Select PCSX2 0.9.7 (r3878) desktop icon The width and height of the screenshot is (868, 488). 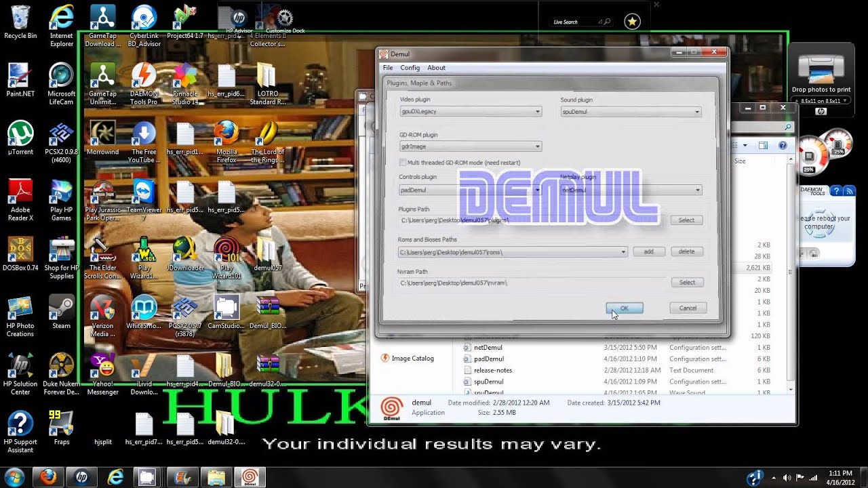pyautogui.click(x=185, y=317)
